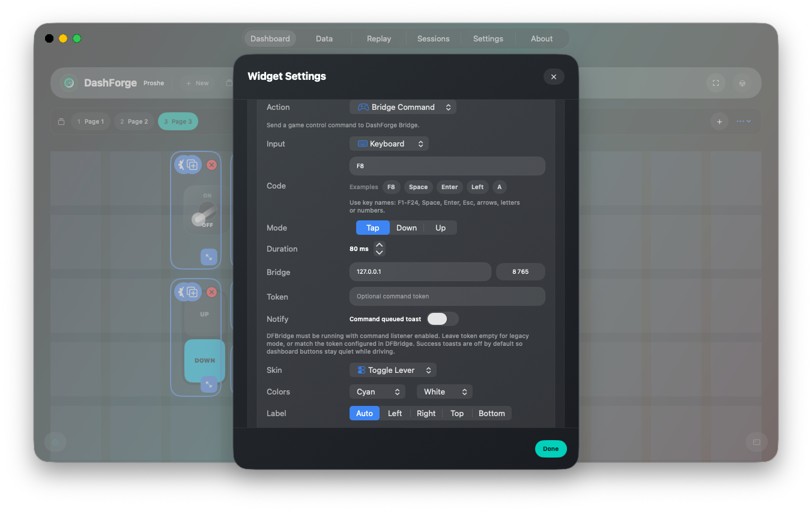
Task: Click the New button in DashForge toolbar
Action: [198, 83]
